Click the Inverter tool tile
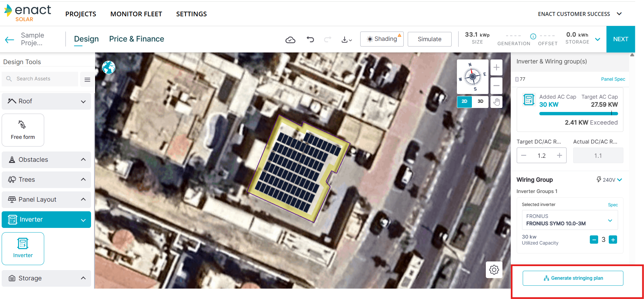Screen dimensions: 644x299 [23, 249]
